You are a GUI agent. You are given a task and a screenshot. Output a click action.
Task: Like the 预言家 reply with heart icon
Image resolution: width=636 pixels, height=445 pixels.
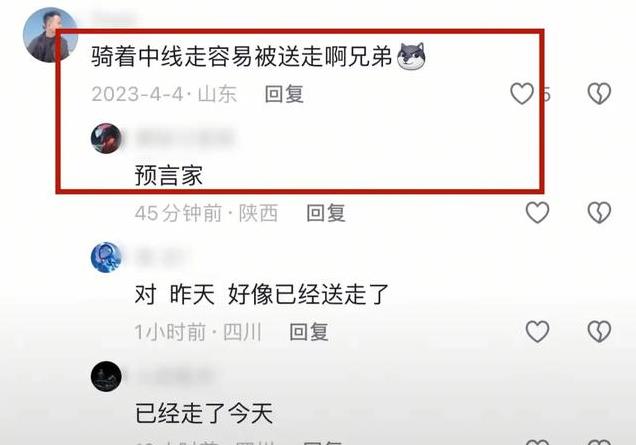537,213
